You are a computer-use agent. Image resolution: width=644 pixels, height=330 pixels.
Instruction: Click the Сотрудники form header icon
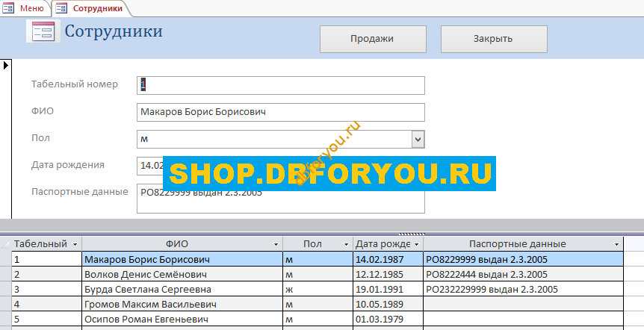pos(43,31)
